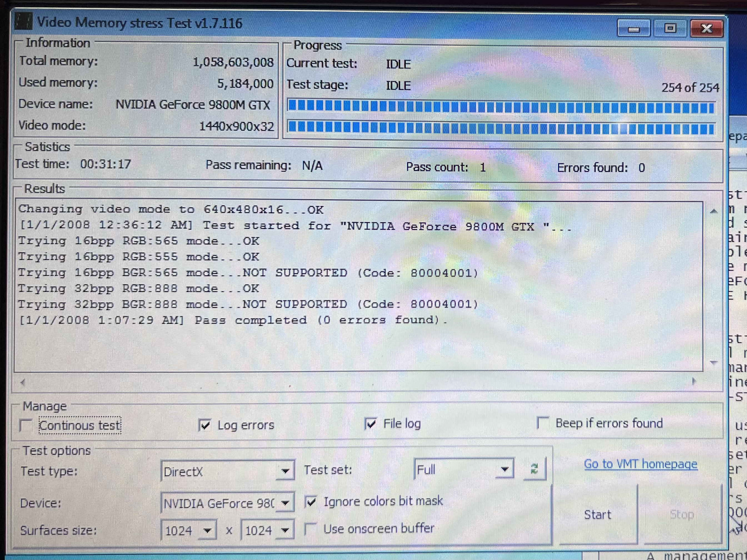Click results scroll up arrow

point(714,211)
